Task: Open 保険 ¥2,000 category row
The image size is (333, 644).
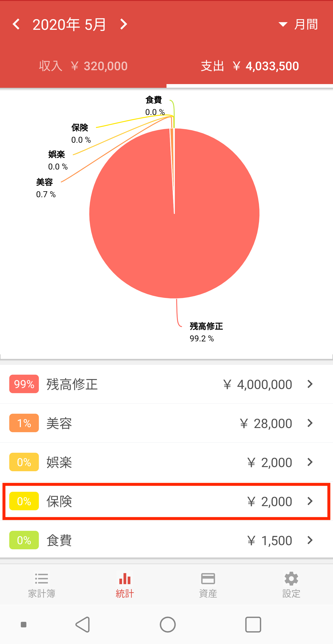Action: 166,501
